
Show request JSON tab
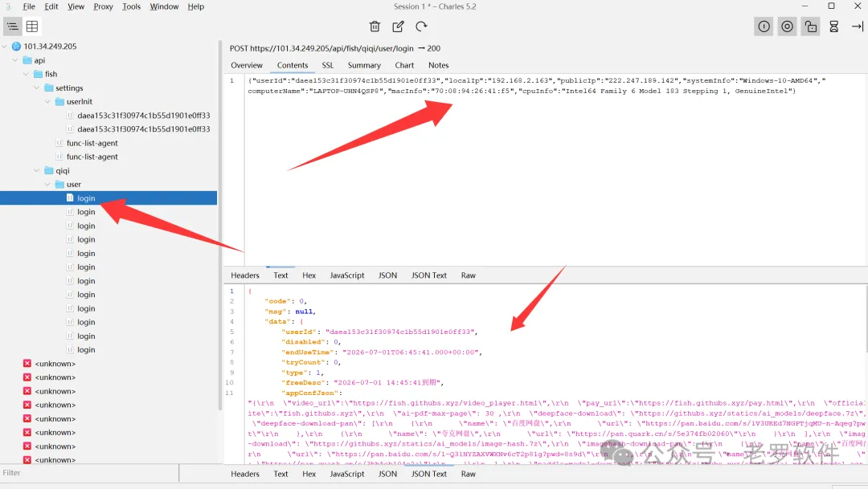point(387,275)
